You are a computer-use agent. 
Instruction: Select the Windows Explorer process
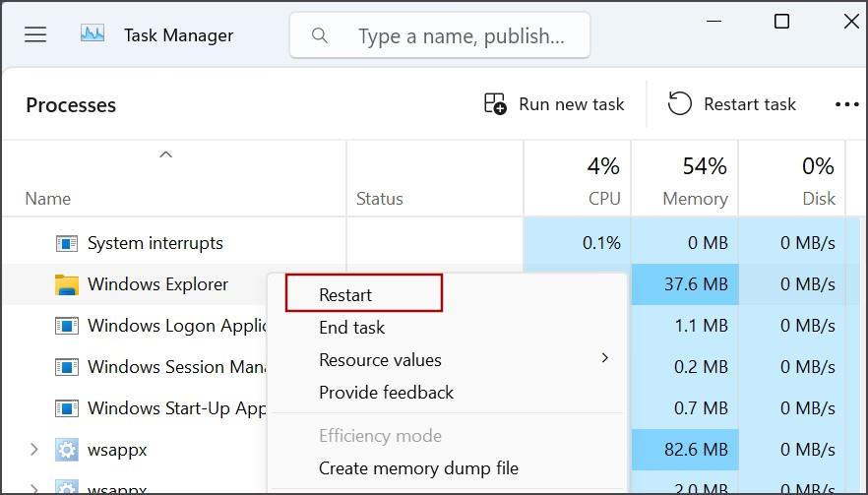[157, 284]
